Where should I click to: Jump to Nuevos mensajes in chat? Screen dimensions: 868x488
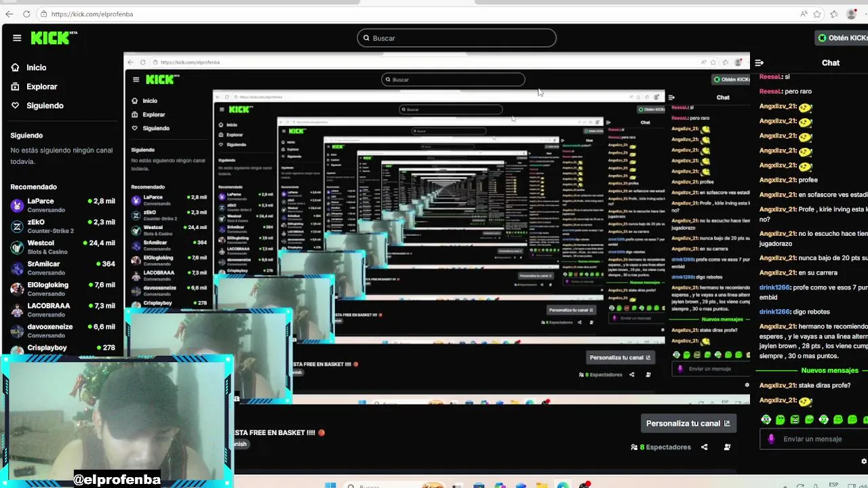point(829,371)
